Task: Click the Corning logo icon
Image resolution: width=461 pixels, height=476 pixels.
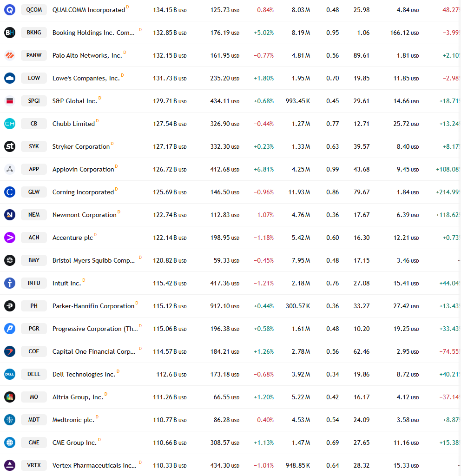Action: pyautogui.click(x=10, y=192)
